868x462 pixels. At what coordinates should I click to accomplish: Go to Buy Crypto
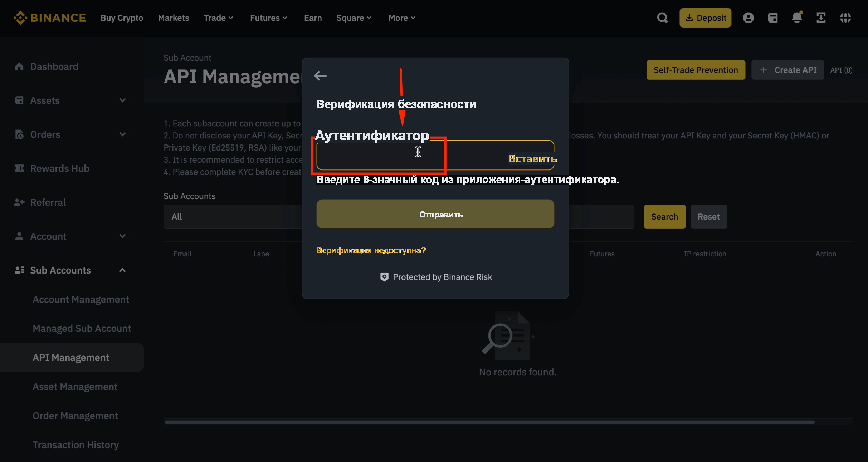pos(122,18)
